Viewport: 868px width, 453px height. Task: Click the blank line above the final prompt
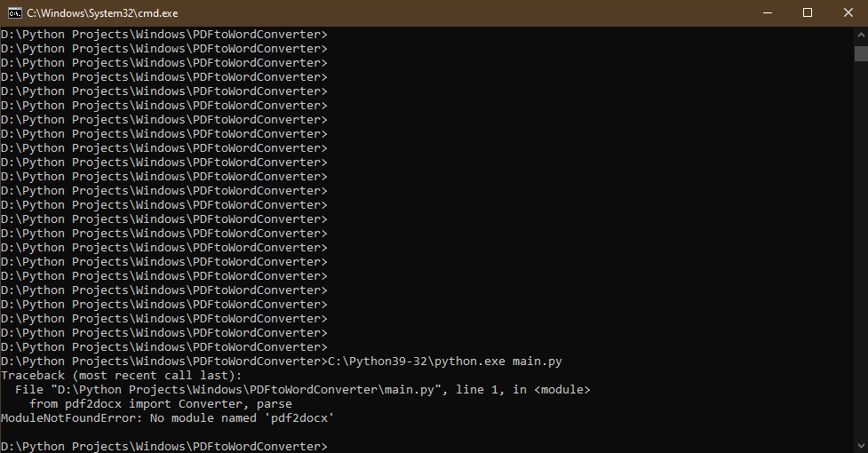(426, 433)
